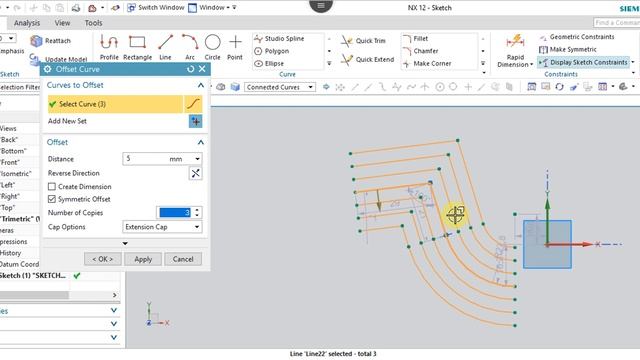This screenshot has width=640, height=360.
Task: Expand more options in Offset Curve dialog
Action: click(x=125, y=243)
